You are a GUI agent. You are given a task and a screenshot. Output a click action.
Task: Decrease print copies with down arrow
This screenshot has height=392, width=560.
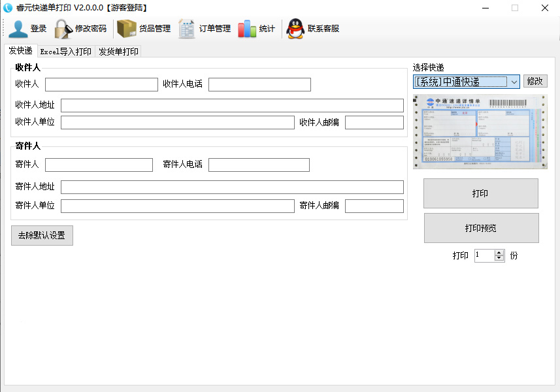499,259
